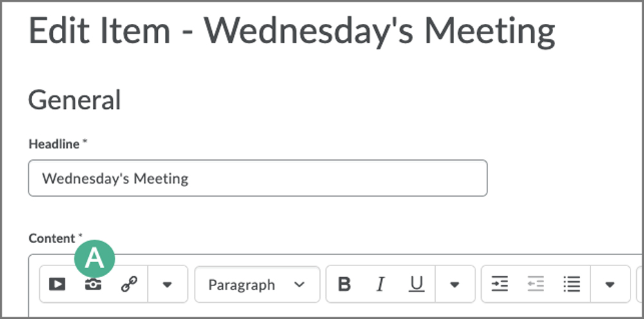Open the Paragraph format dropdown
Screen dimensions: 644x319
click(257, 284)
